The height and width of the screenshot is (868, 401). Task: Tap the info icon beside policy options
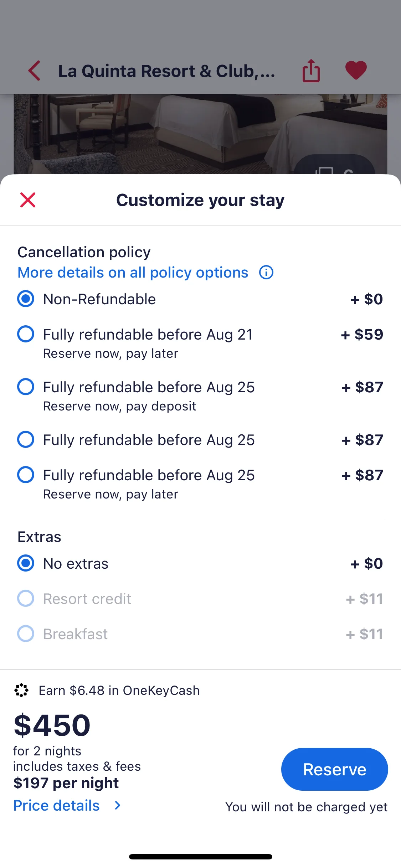(266, 273)
